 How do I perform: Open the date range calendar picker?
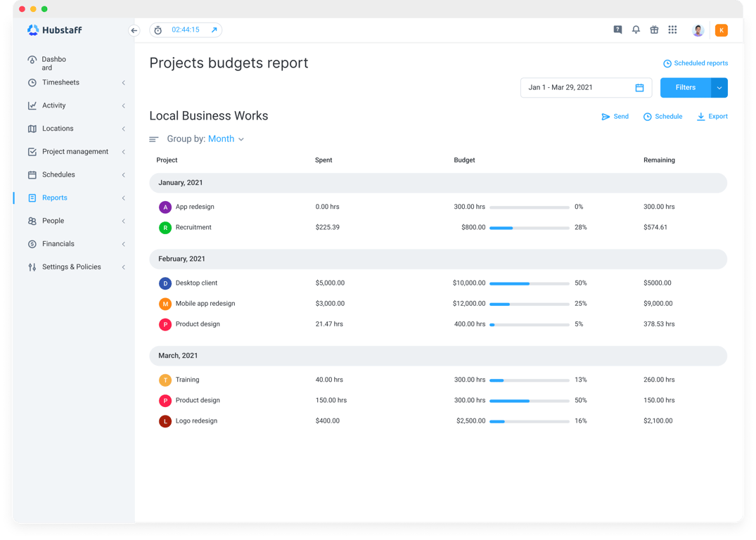(639, 87)
